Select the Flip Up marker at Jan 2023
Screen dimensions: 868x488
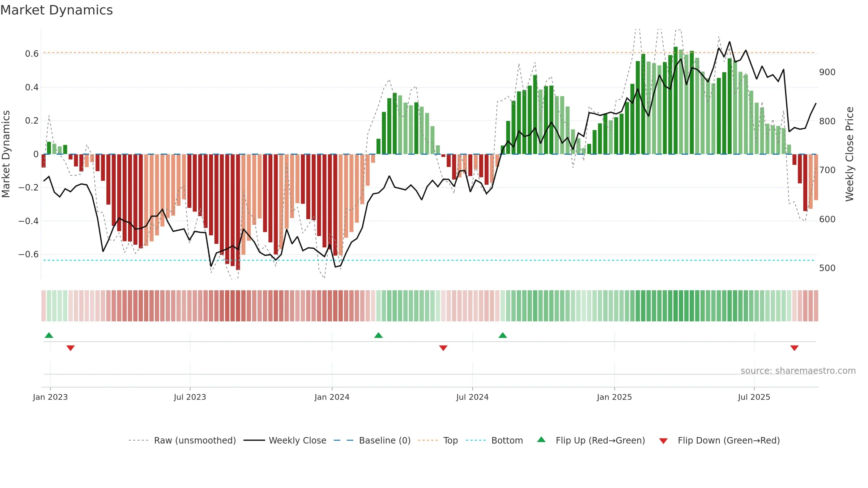(49, 335)
